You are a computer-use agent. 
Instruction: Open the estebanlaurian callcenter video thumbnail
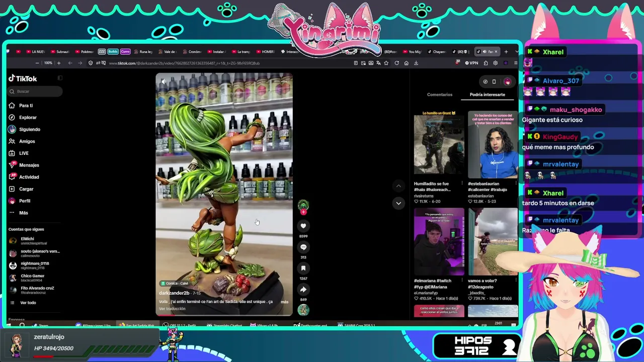point(493,145)
